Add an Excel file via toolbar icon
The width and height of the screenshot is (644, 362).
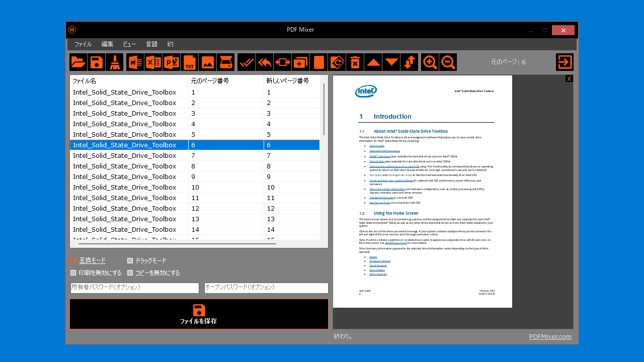click(153, 62)
